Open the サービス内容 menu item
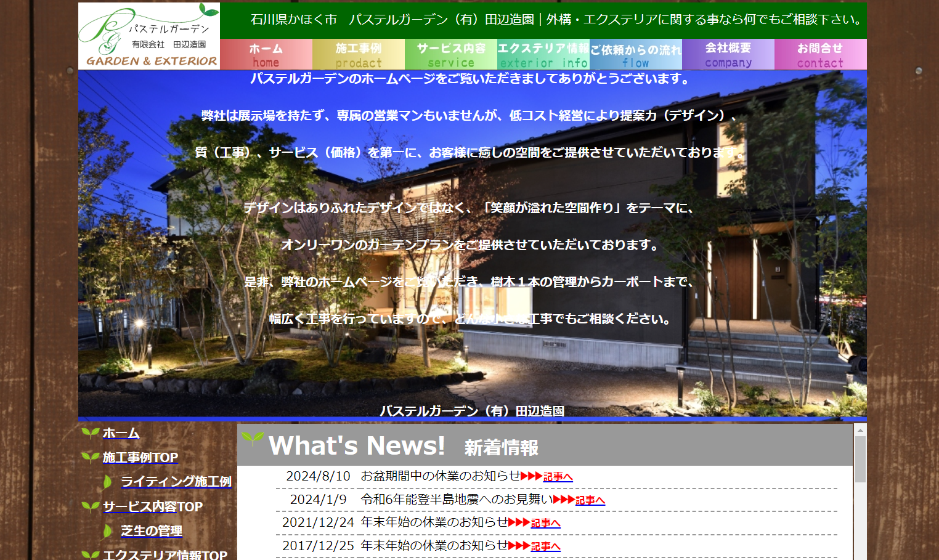 tap(450, 54)
